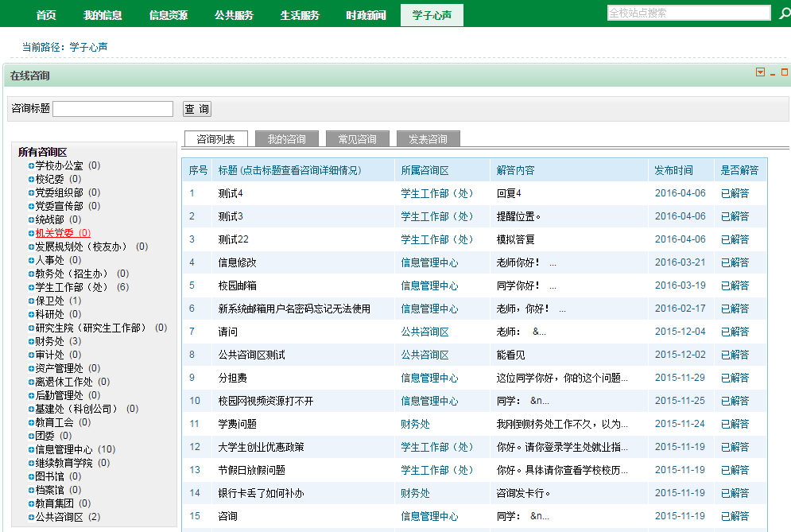
Task: Select 审计处 (0) tree item
Action: (58, 355)
